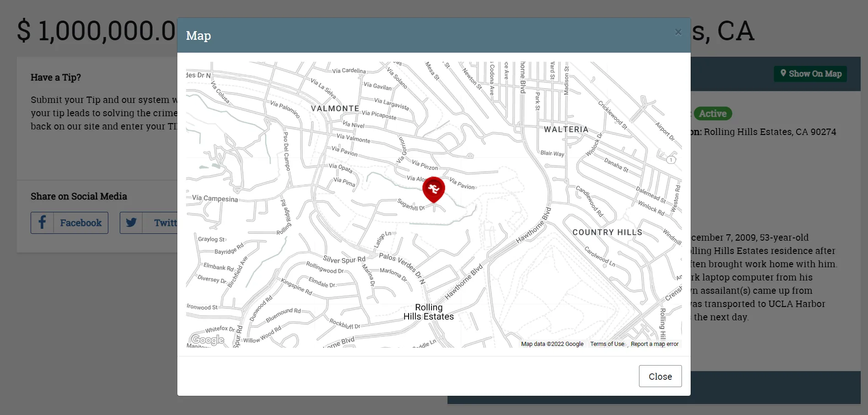
Task: Click the Google logo on the map
Action: coord(208,340)
